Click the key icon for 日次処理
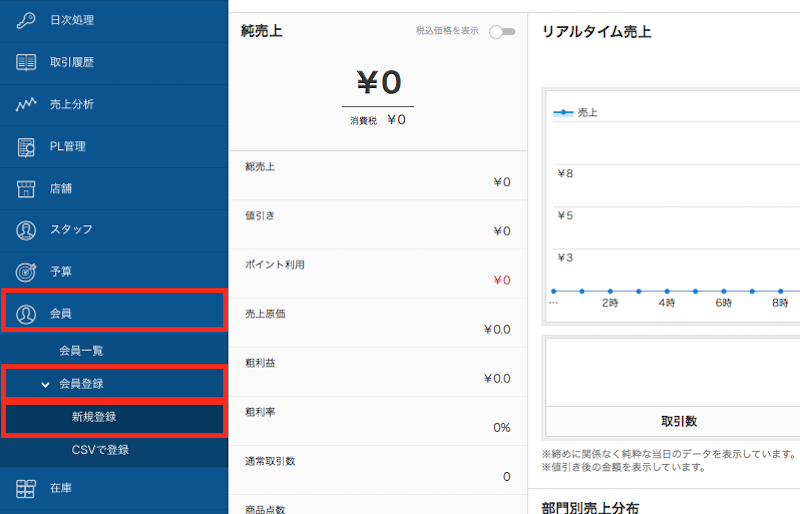 (26, 20)
